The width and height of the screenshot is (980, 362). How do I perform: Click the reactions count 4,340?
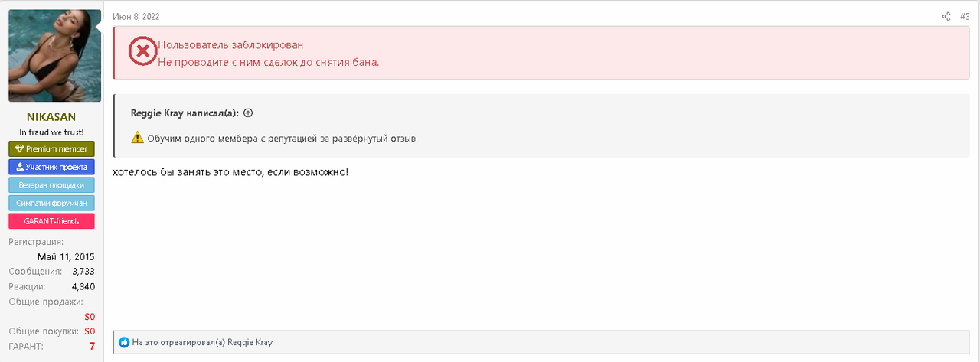[83, 286]
